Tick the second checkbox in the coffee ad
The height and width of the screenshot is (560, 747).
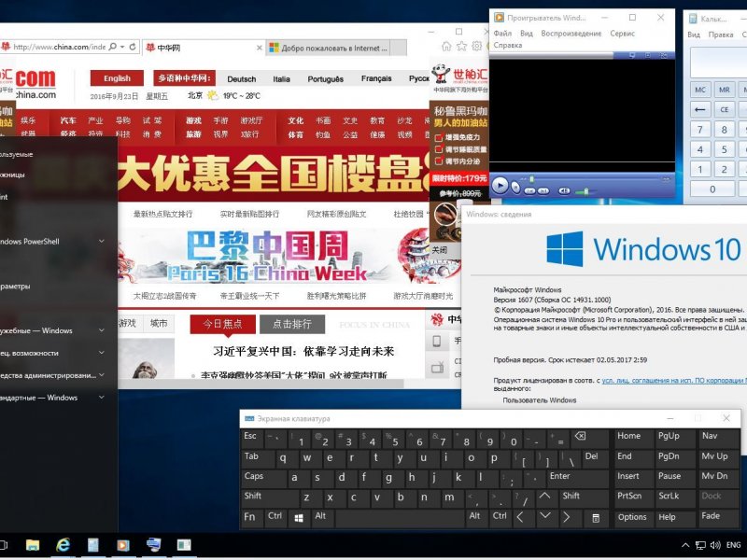[439, 149]
